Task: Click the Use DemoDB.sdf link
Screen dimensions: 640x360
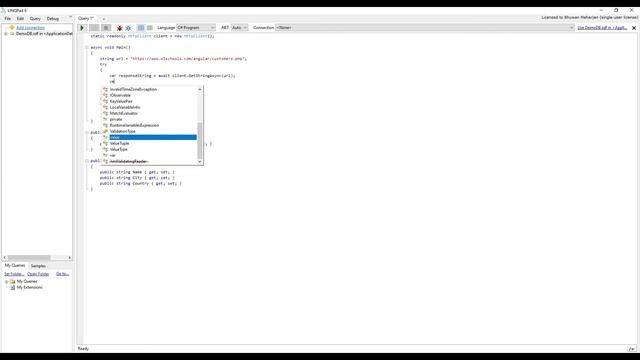Action: [x=602, y=28]
